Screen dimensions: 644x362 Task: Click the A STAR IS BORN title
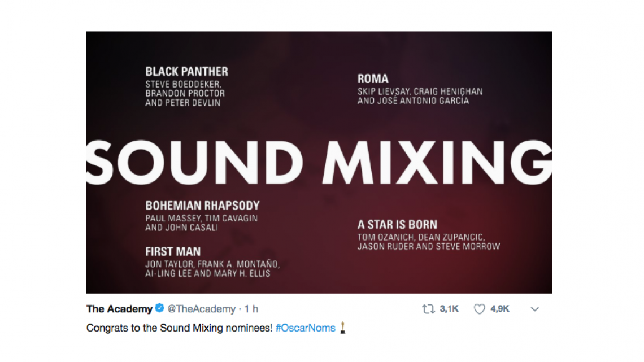(397, 224)
